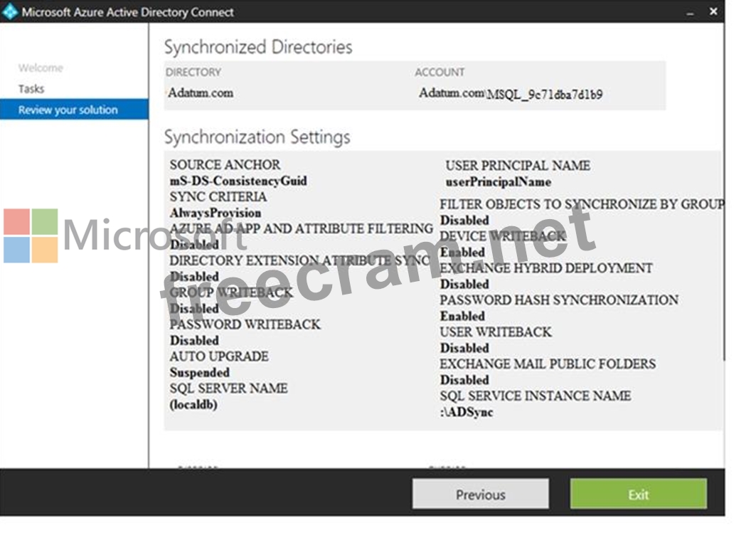Click the SOURCE ANCHOR label
Image resolution: width=756 pixels, height=535 pixels.
point(225,164)
